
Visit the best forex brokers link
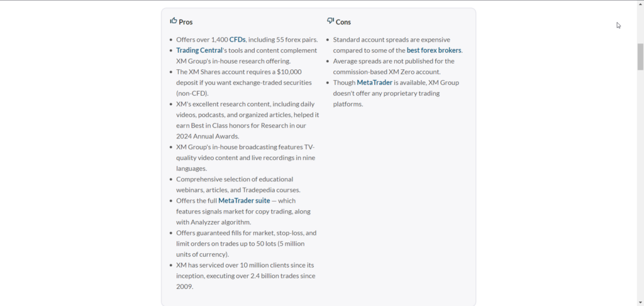[434, 50]
